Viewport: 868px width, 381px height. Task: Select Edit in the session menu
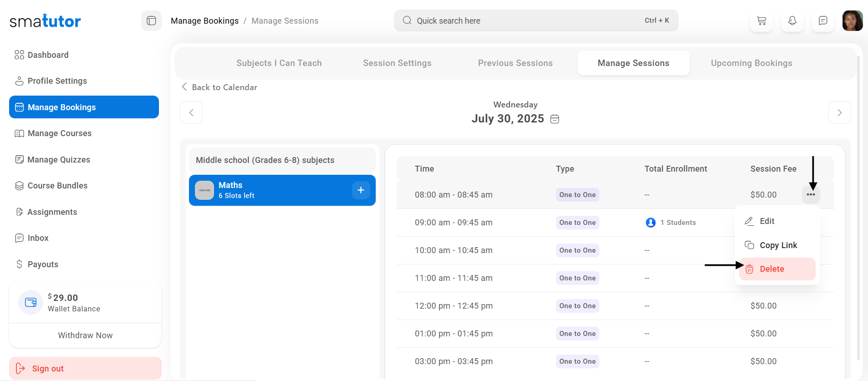point(767,221)
